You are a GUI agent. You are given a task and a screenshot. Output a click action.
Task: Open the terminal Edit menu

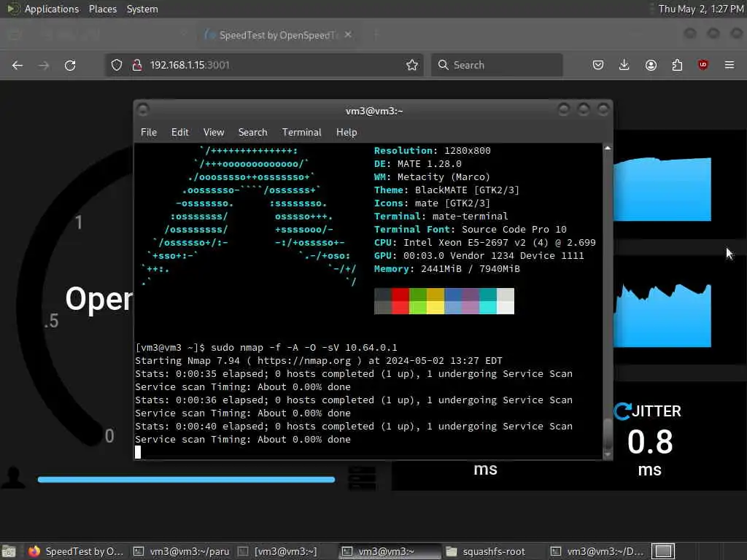point(180,133)
